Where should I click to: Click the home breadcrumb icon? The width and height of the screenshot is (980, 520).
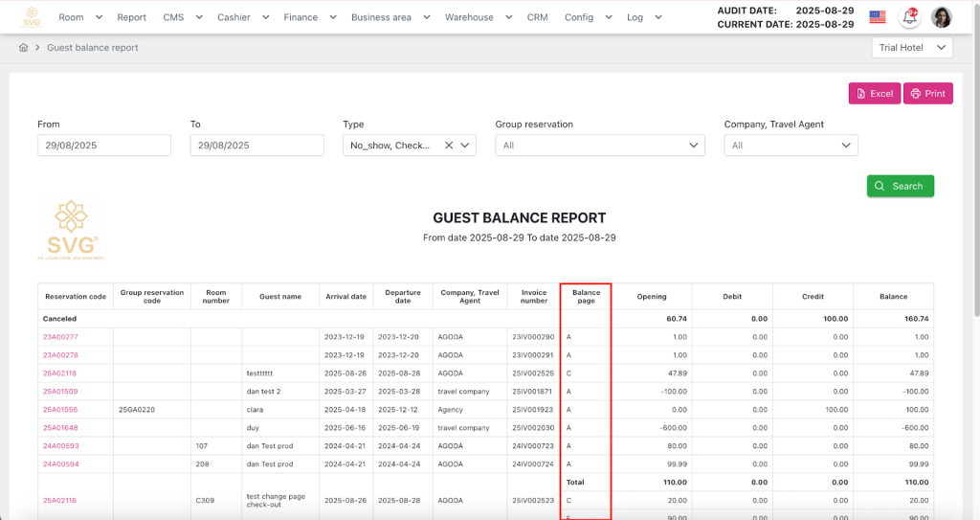pos(23,48)
